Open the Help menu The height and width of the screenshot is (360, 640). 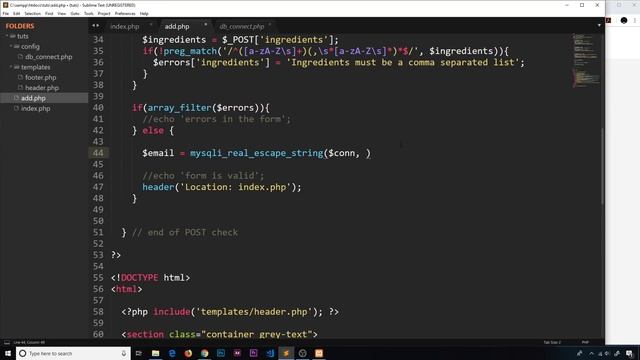click(144, 13)
